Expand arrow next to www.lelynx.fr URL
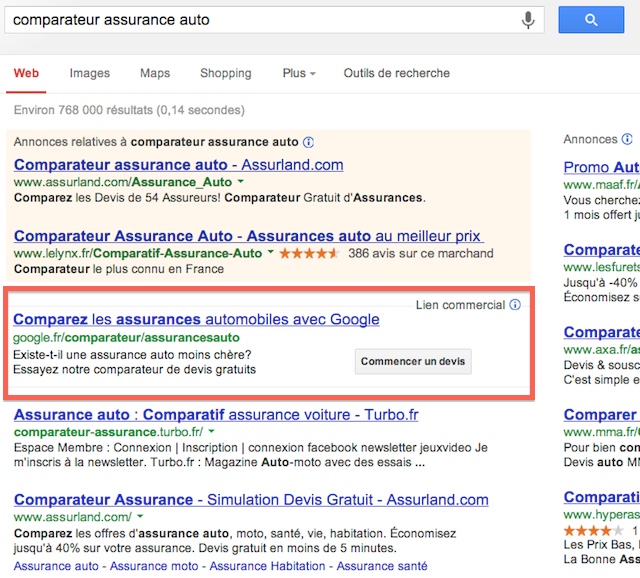 [x=270, y=252]
